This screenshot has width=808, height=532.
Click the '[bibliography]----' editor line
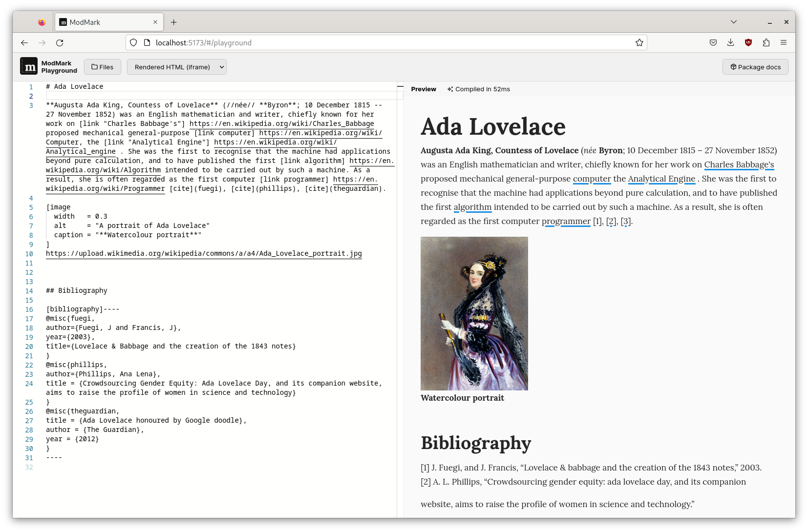pyautogui.click(x=83, y=309)
